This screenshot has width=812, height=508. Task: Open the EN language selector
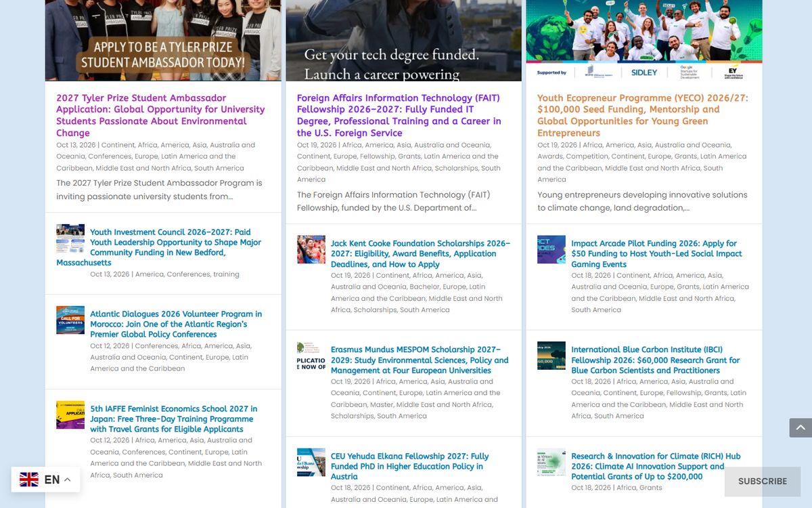pyautogui.click(x=45, y=480)
